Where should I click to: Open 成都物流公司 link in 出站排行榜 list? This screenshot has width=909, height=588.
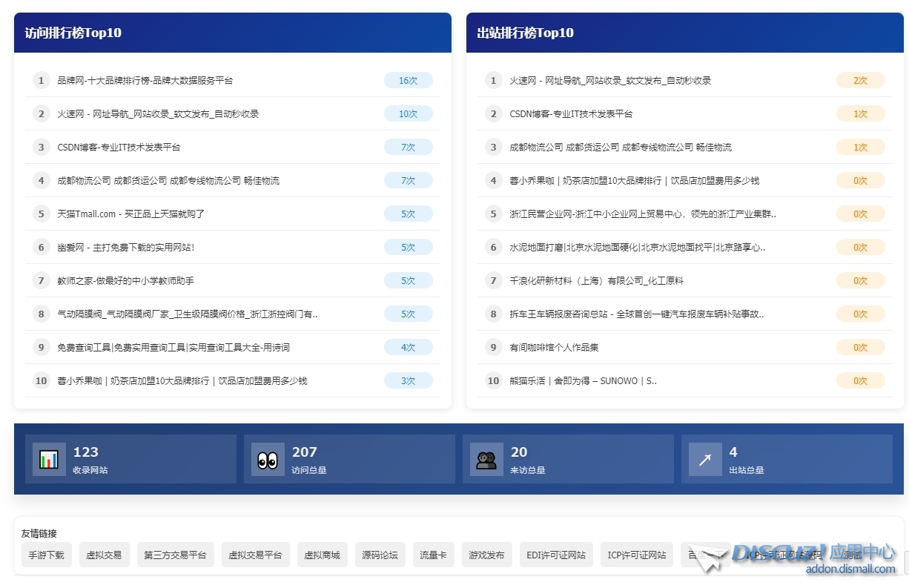[x=621, y=147]
